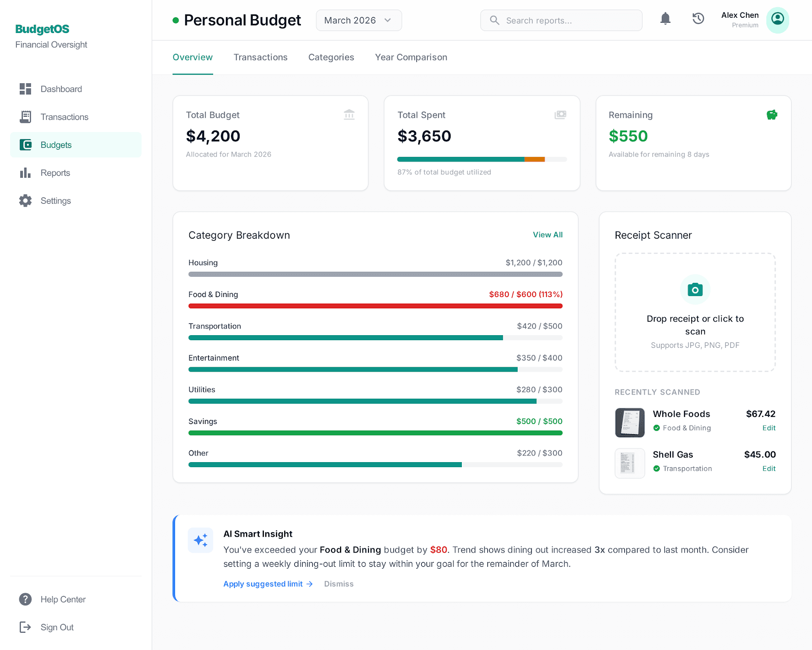Open Dashboard from the sidebar

[x=61, y=89]
